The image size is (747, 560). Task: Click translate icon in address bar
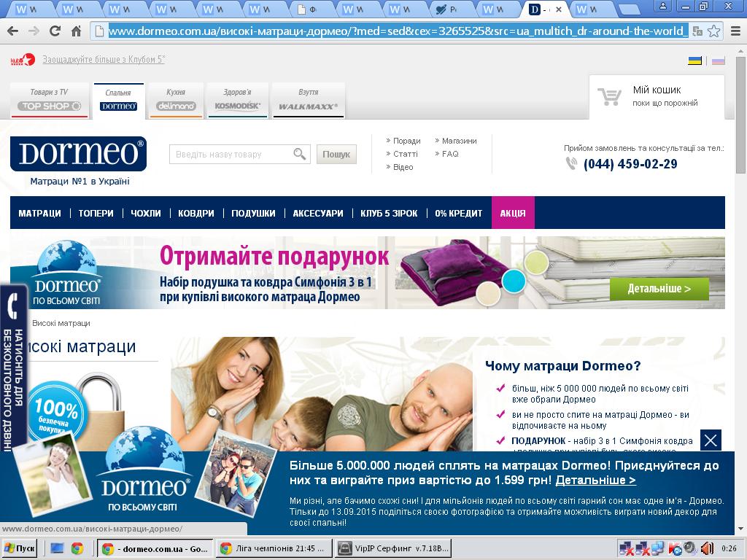[x=697, y=31]
